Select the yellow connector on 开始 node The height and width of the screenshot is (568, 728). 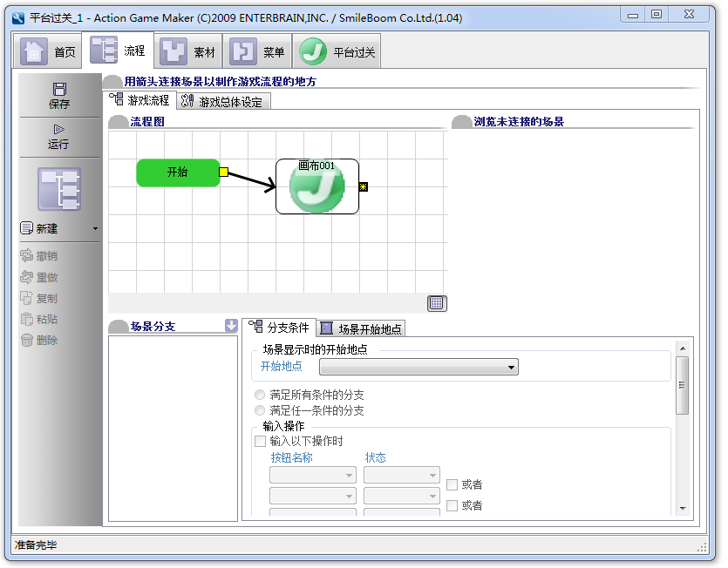coord(223,172)
